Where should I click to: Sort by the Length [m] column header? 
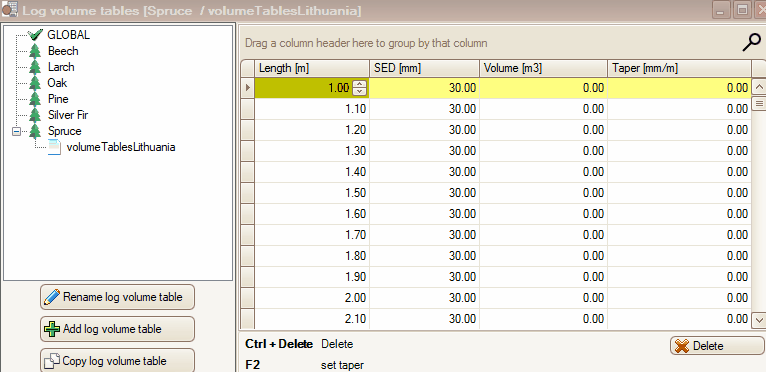[312, 68]
